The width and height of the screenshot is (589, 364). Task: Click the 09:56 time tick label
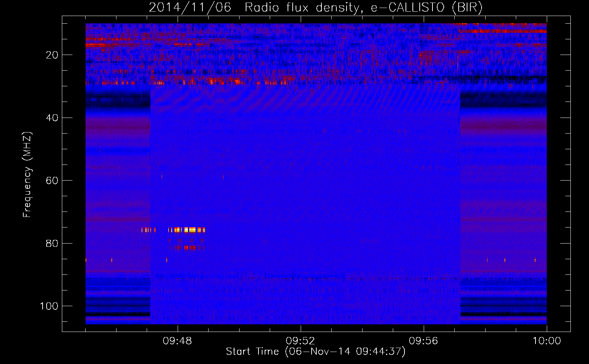(x=423, y=341)
